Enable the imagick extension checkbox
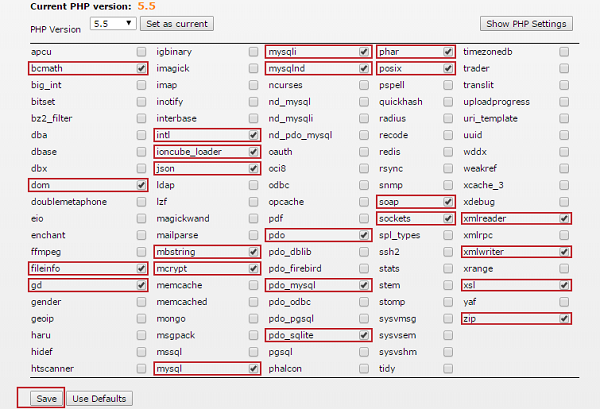600x409 pixels. click(x=252, y=68)
